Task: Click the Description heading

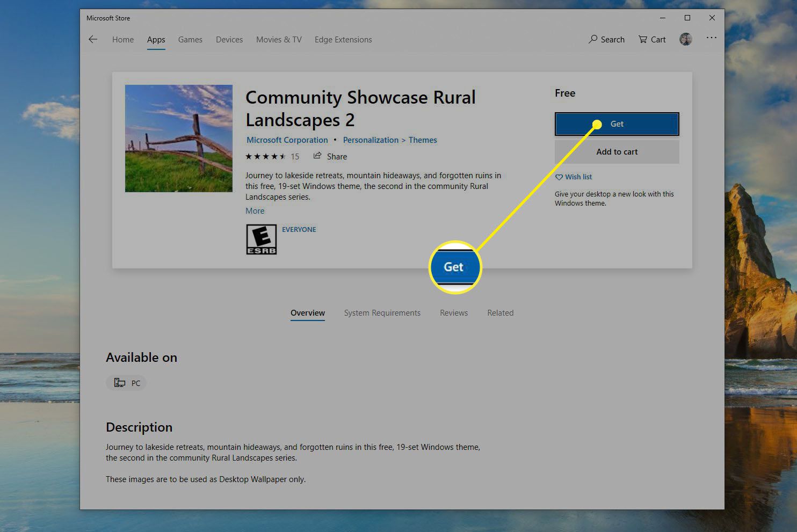Action: (139, 427)
